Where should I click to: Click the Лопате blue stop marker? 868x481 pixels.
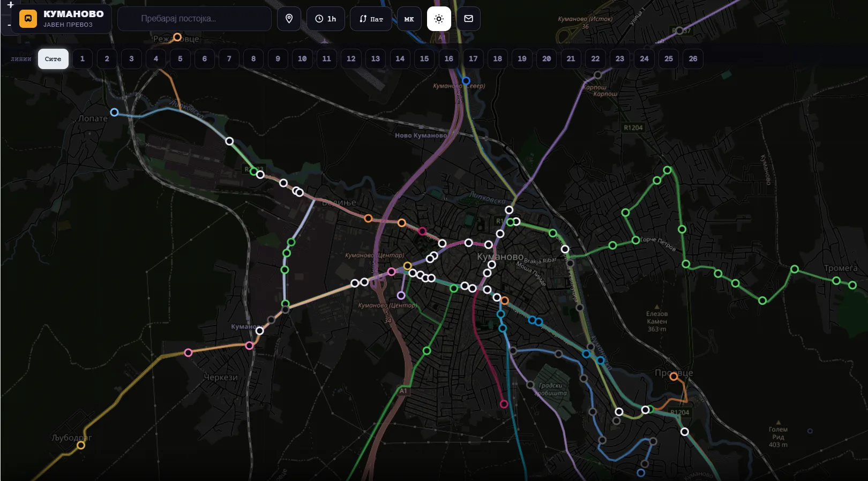[114, 112]
